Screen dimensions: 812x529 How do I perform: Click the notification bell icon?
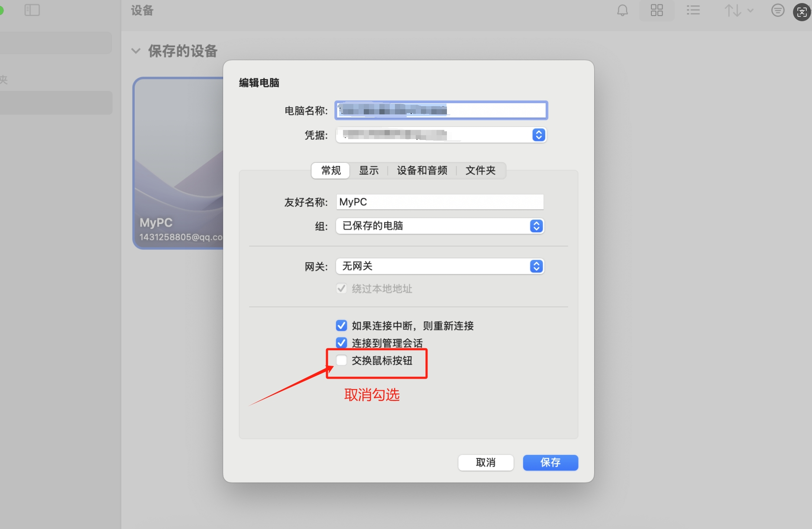point(622,10)
